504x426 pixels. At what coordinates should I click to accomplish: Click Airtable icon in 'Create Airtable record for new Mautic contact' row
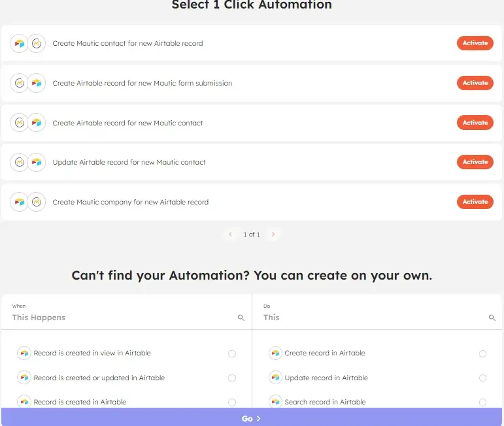click(37, 123)
